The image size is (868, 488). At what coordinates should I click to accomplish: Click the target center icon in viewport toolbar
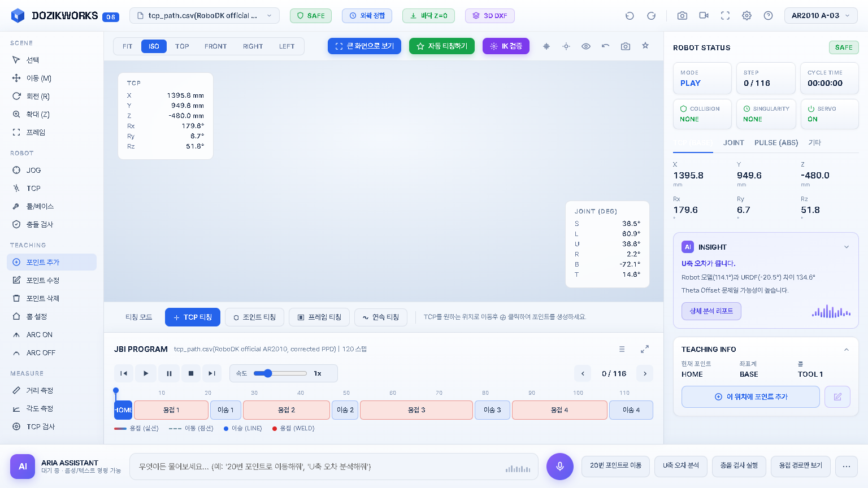566,46
